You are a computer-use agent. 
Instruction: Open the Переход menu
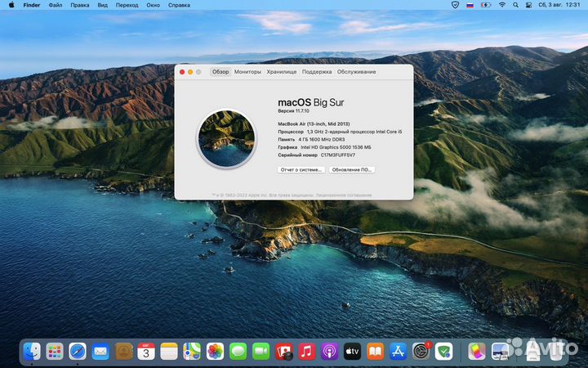pos(127,5)
